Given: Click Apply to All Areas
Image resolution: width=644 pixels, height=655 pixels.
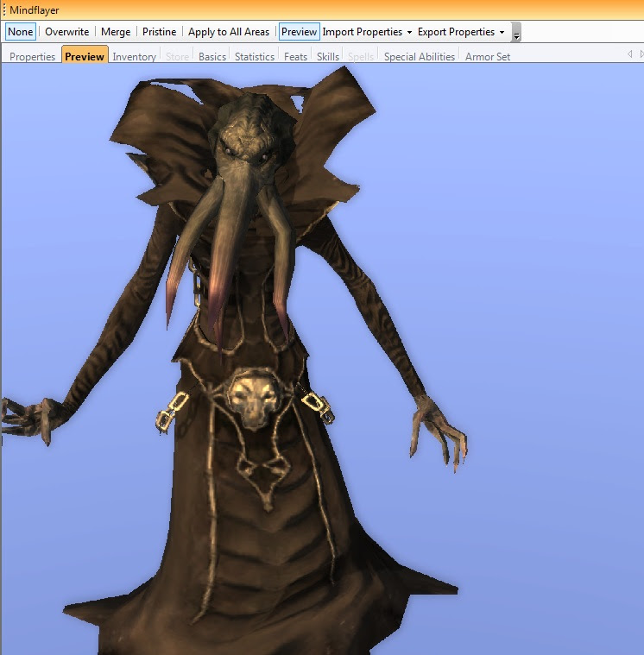Looking at the screenshot, I should tap(229, 32).
